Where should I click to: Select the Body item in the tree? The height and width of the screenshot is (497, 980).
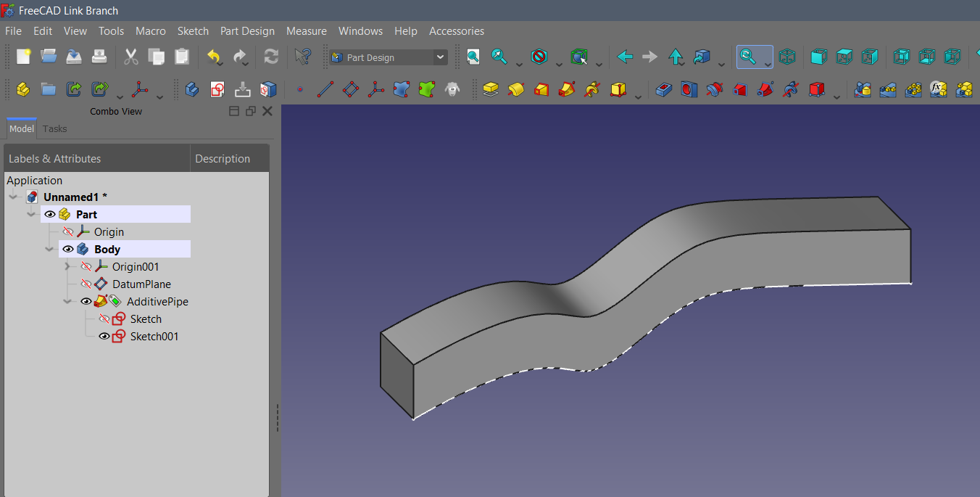pos(105,249)
